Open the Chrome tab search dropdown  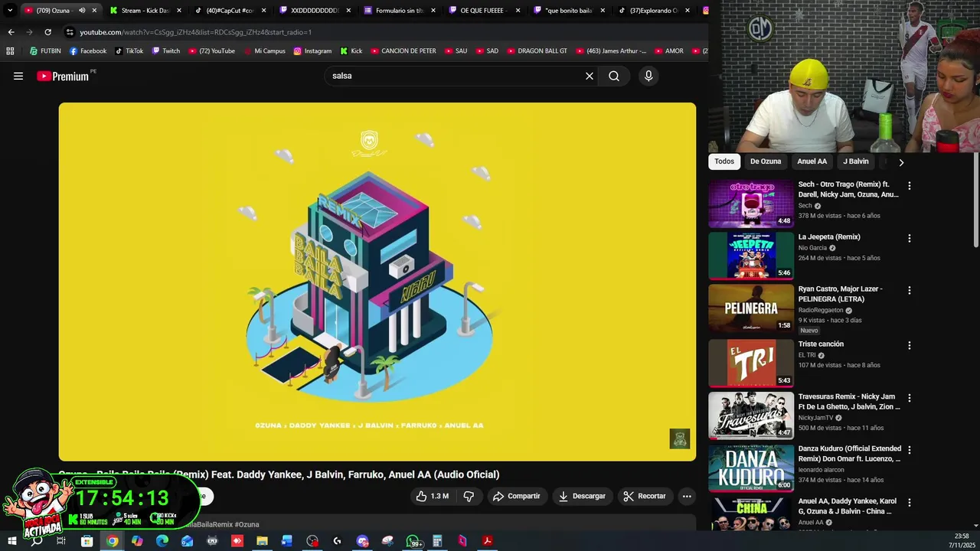(10, 10)
